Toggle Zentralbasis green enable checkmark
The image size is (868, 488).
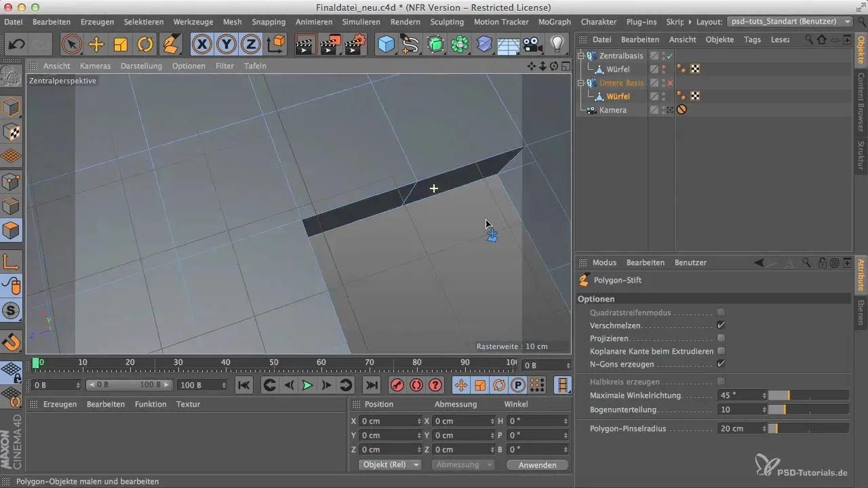(x=670, y=56)
